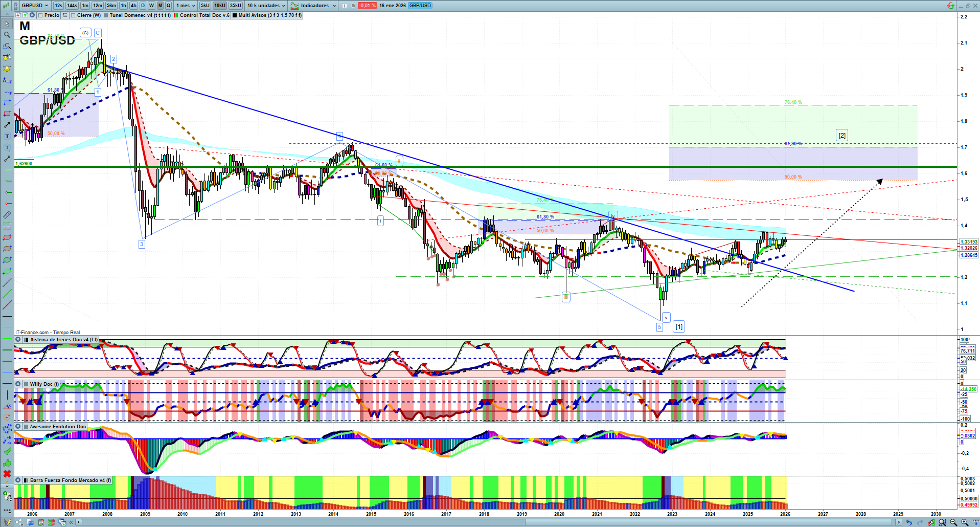Image resolution: width=980 pixels, height=527 pixels.
Task: Switch to the W weekly timeframe
Action: (151, 6)
